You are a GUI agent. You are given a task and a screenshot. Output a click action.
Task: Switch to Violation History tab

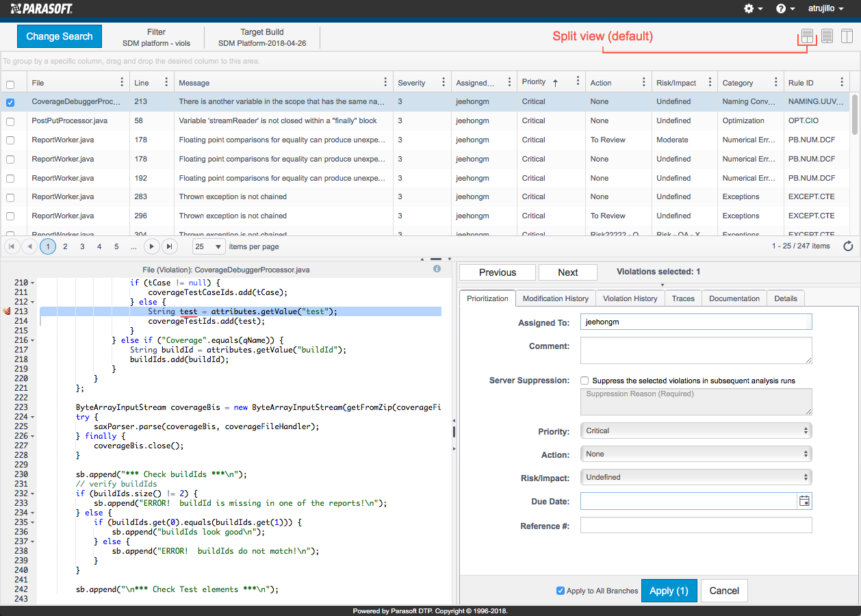pos(630,298)
